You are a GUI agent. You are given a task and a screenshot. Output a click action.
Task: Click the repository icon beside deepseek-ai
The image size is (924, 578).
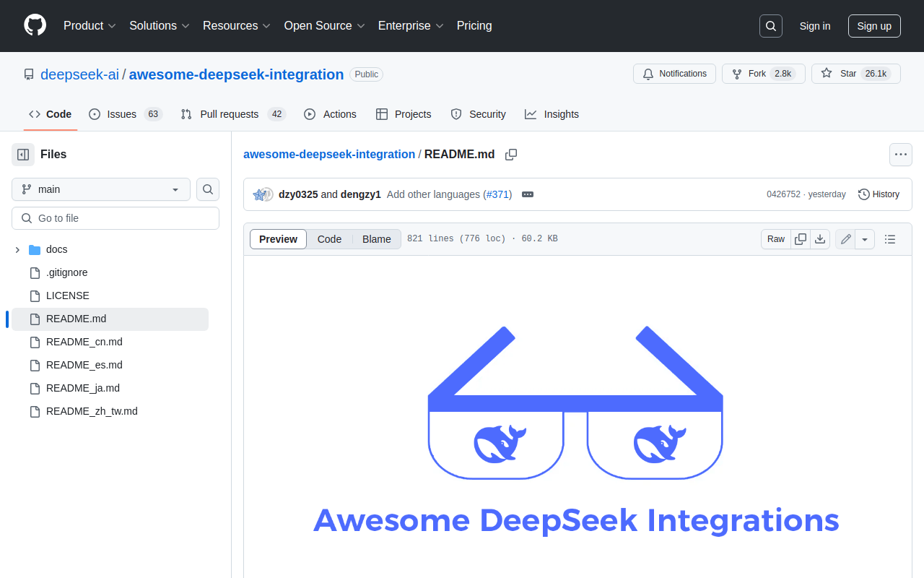[x=29, y=74]
